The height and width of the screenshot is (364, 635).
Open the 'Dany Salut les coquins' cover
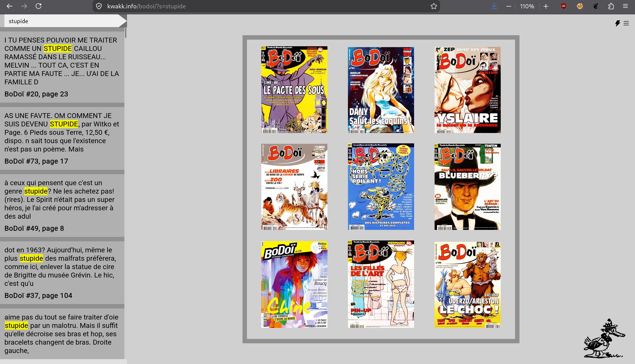[381, 90]
